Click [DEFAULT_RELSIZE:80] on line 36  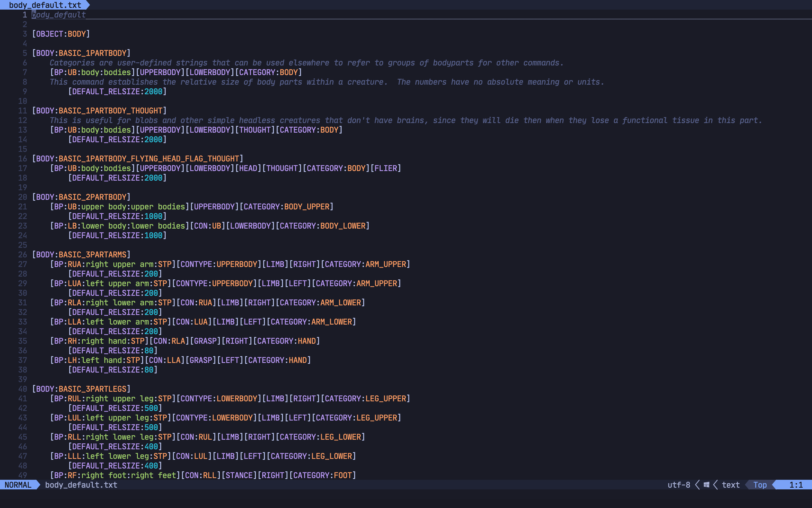(x=113, y=351)
